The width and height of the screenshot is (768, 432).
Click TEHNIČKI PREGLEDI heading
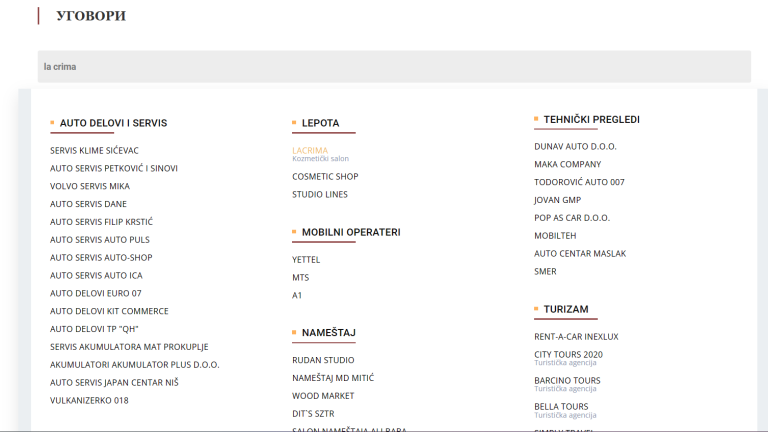592,120
